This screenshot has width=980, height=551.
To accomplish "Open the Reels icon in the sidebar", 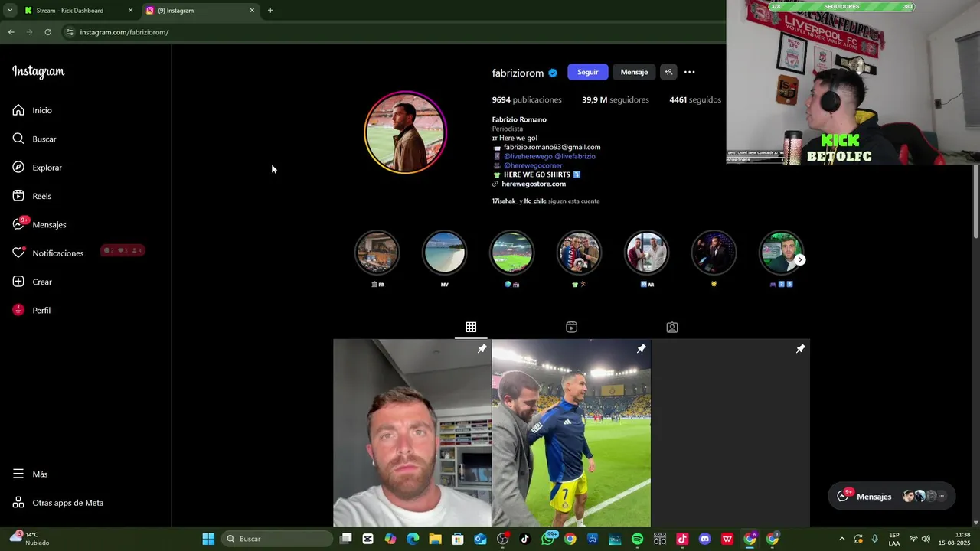I will click(x=18, y=196).
